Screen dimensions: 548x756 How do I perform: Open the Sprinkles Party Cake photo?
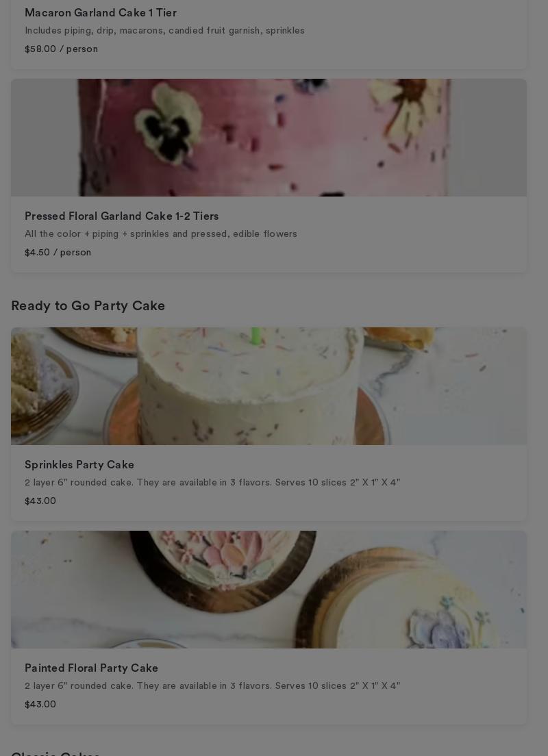point(269,386)
